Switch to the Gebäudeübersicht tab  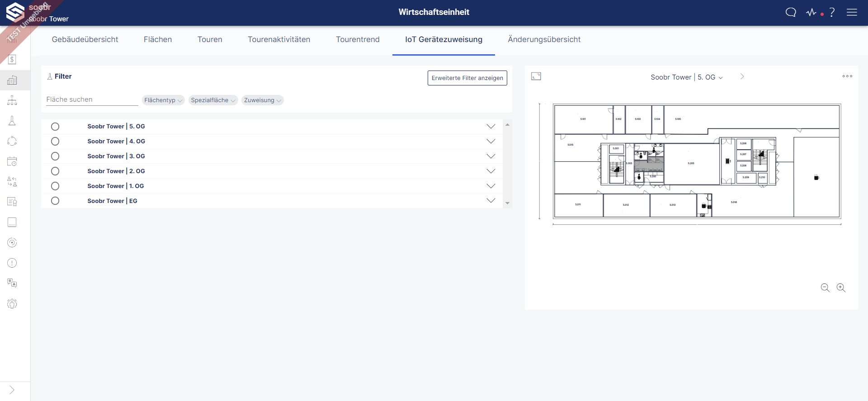(x=85, y=40)
